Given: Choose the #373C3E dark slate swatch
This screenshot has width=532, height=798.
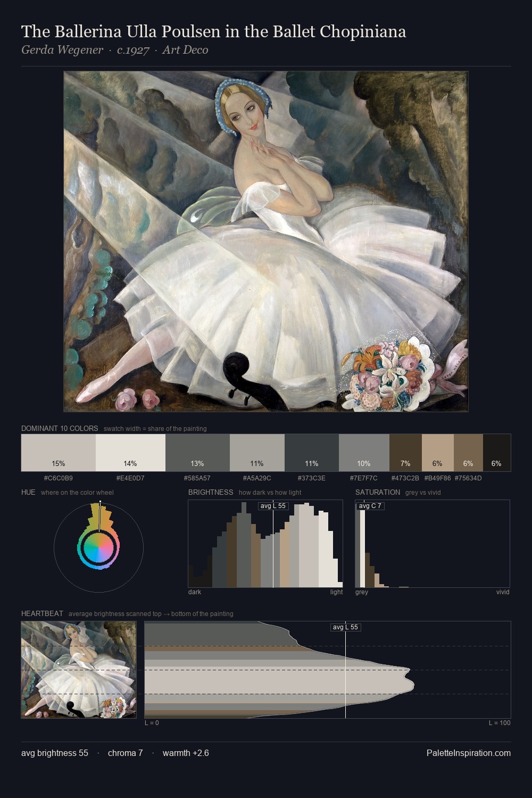Looking at the screenshot, I should coord(312,453).
